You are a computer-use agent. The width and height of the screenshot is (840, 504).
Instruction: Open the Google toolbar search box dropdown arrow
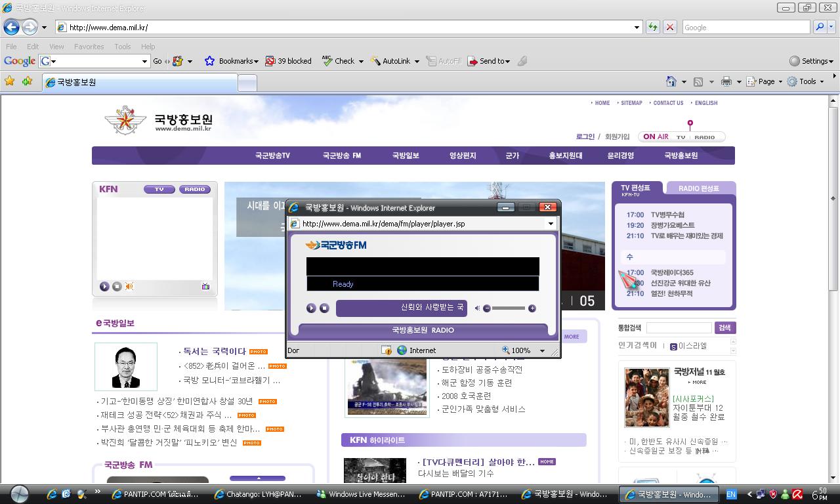(x=145, y=61)
